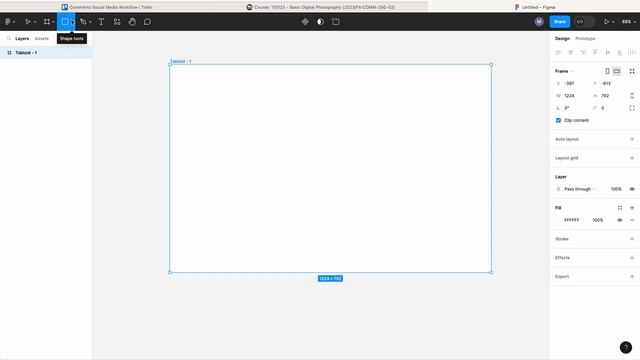Toggle independent corners icon
Screen dimensions: 640x360
tap(632, 108)
